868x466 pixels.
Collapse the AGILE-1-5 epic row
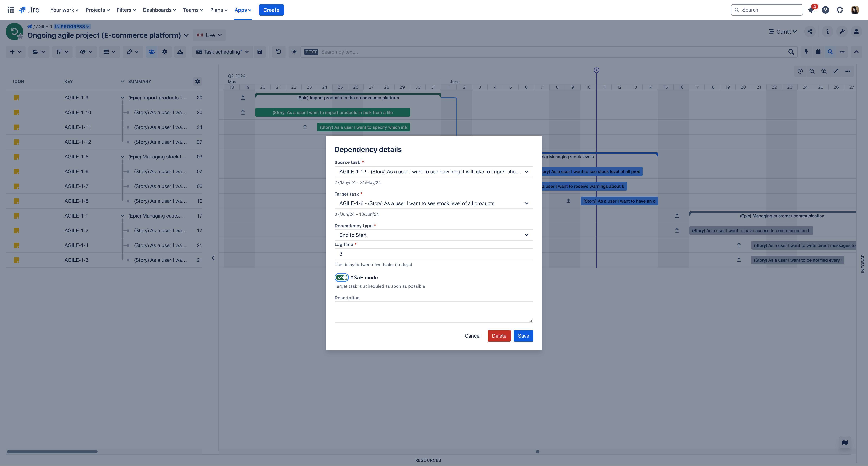coord(122,157)
